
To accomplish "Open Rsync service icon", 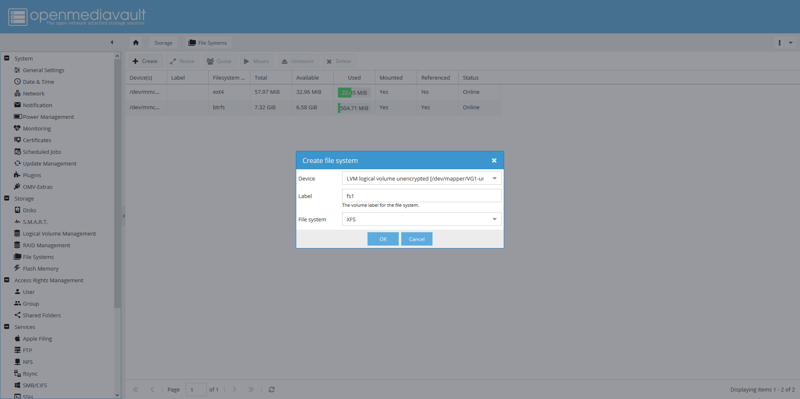I will tap(17, 373).
